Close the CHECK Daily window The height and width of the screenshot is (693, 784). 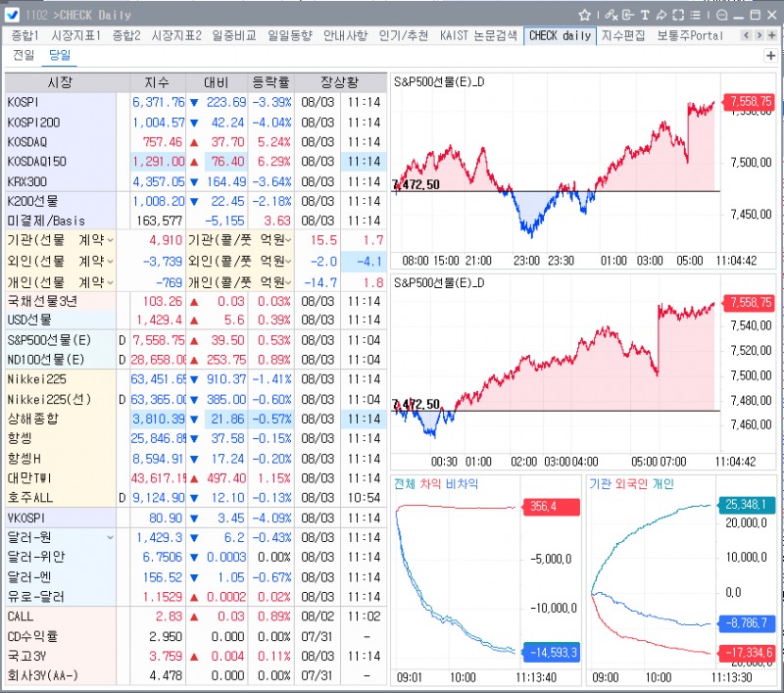772,15
